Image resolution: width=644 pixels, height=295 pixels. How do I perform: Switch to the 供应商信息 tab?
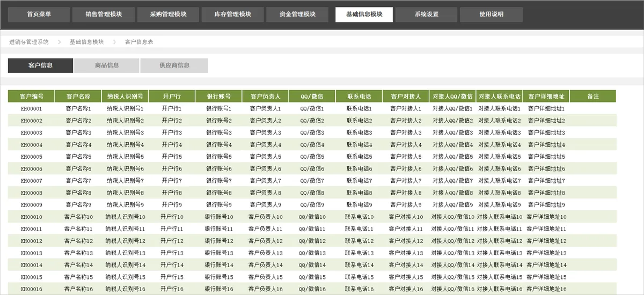click(x=174, y=65)
